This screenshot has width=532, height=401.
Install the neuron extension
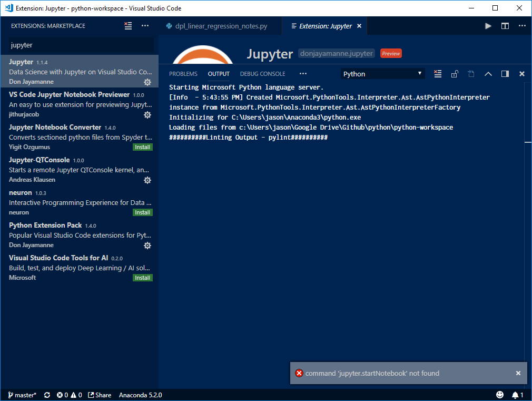[142, 212]
